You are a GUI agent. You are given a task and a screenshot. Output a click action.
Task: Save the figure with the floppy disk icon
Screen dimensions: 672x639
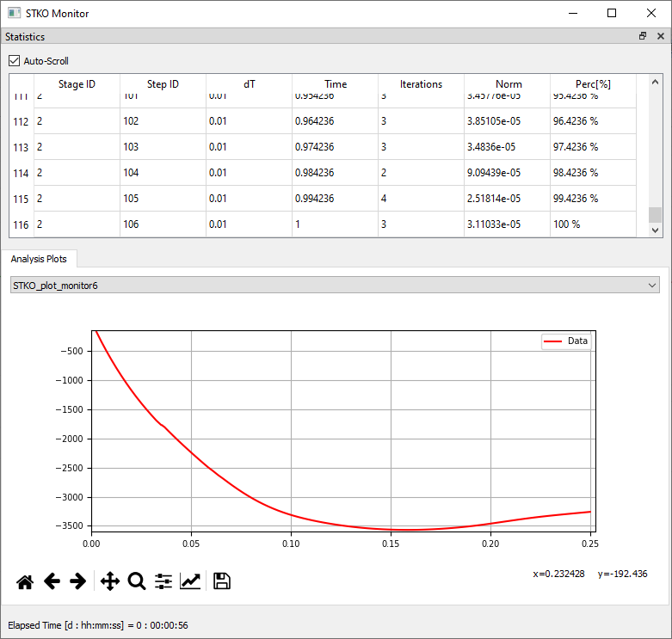tap(222, 581)
